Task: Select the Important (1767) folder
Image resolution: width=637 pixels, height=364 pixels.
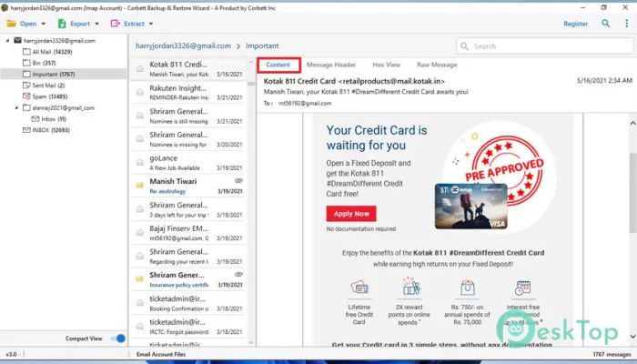Action: pyautogui.click(x=64, y=74)
